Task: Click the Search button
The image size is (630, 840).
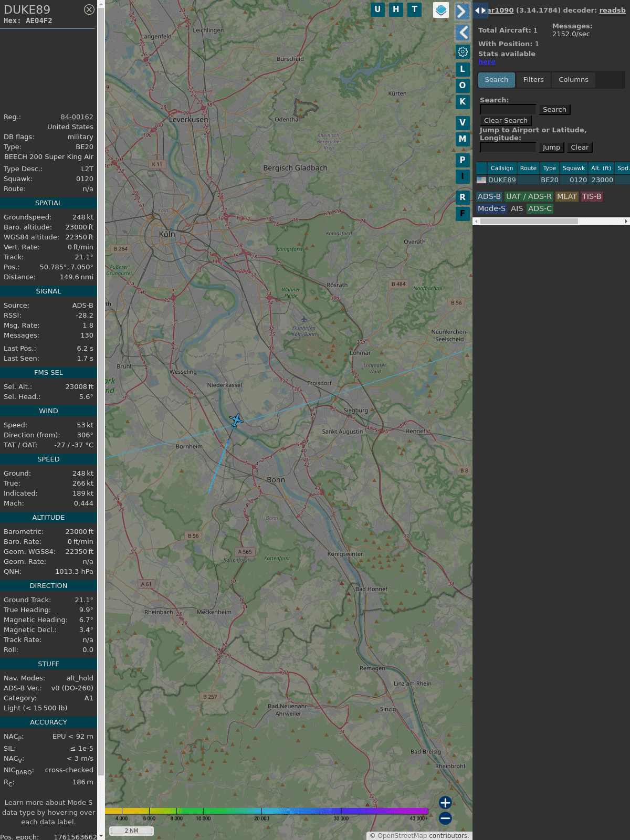Action: coord(554,109)
